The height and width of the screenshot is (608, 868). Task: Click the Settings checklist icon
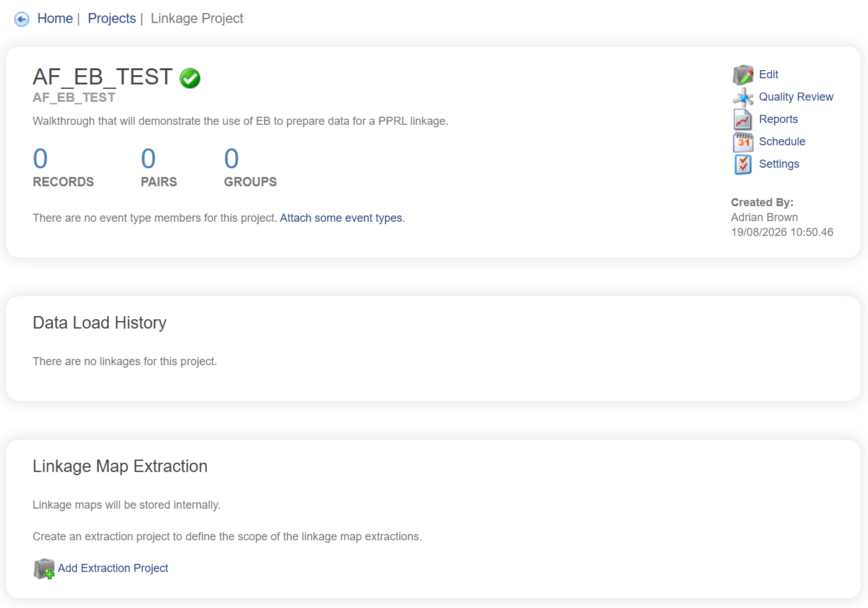tap(743, 165)
